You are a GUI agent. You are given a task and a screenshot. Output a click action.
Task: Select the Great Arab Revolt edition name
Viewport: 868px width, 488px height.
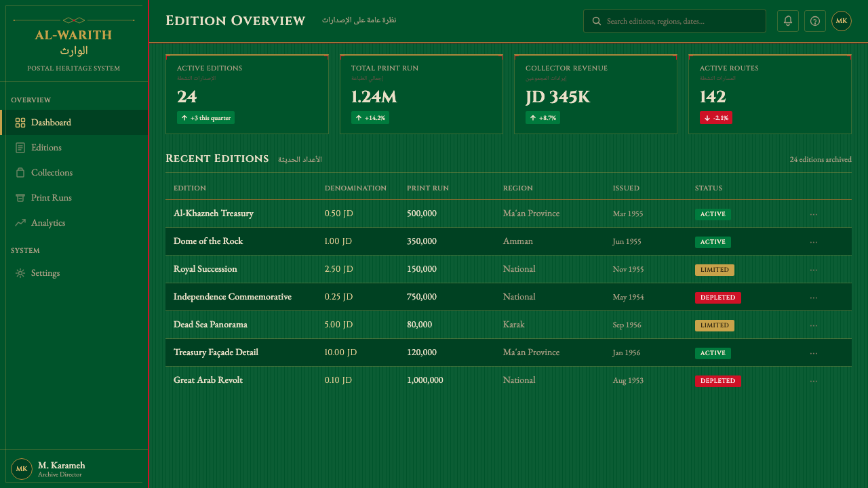coord(208,380)
